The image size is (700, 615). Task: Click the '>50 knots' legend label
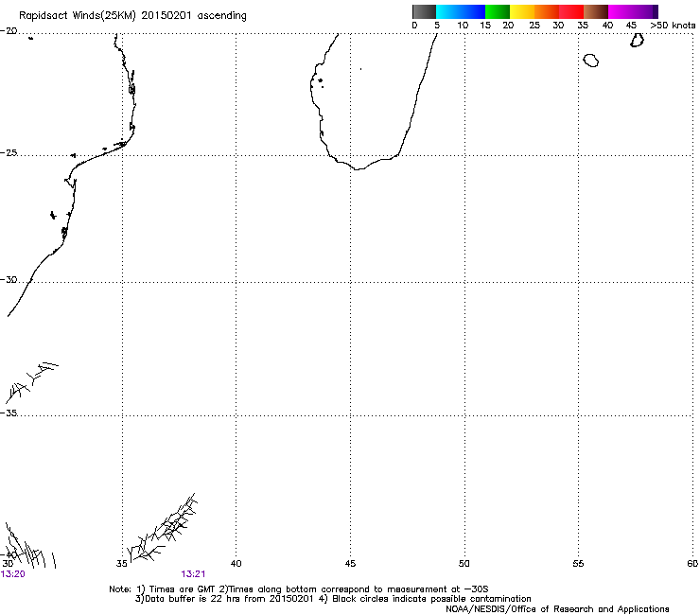673,26
